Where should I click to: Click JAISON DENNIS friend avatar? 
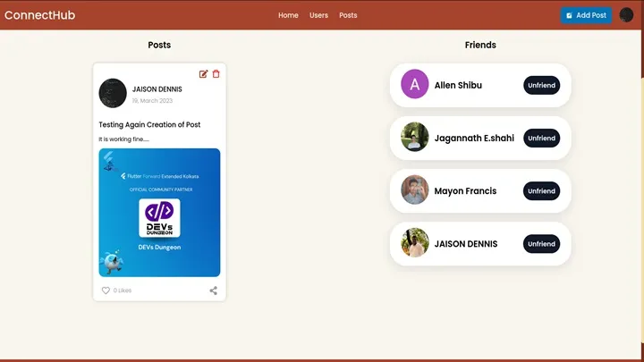[414, 243]
